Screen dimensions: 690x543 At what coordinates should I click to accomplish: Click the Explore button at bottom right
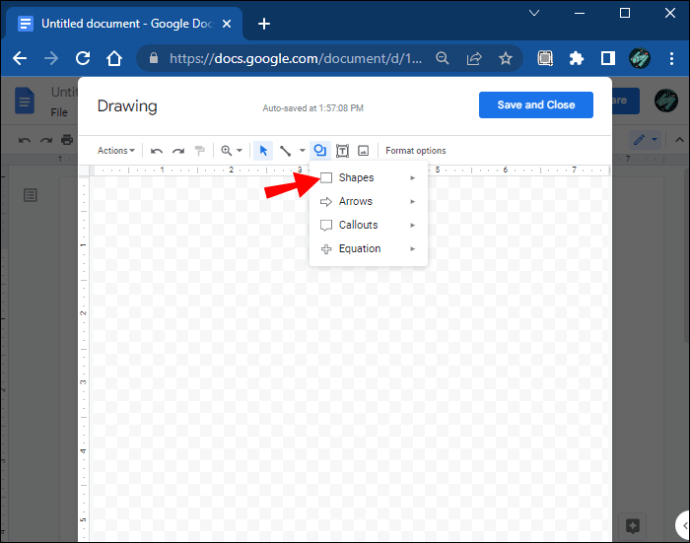click(x=632, y=526)
